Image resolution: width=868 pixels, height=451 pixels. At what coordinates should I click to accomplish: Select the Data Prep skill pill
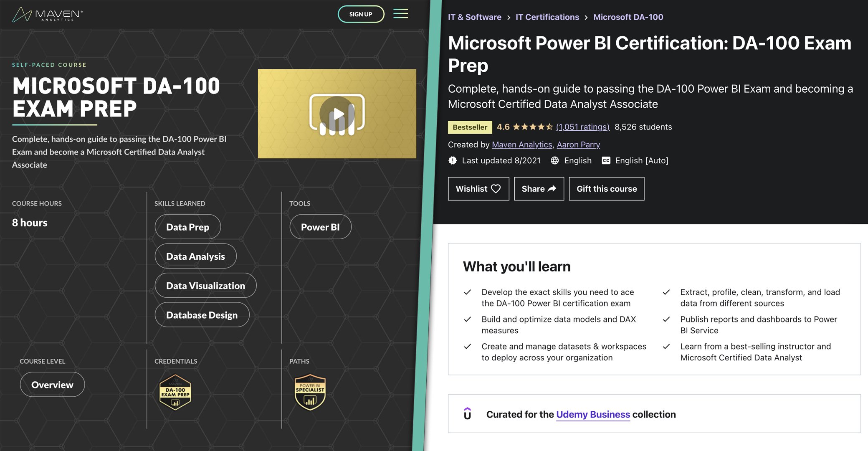click(x=187, y=227)
